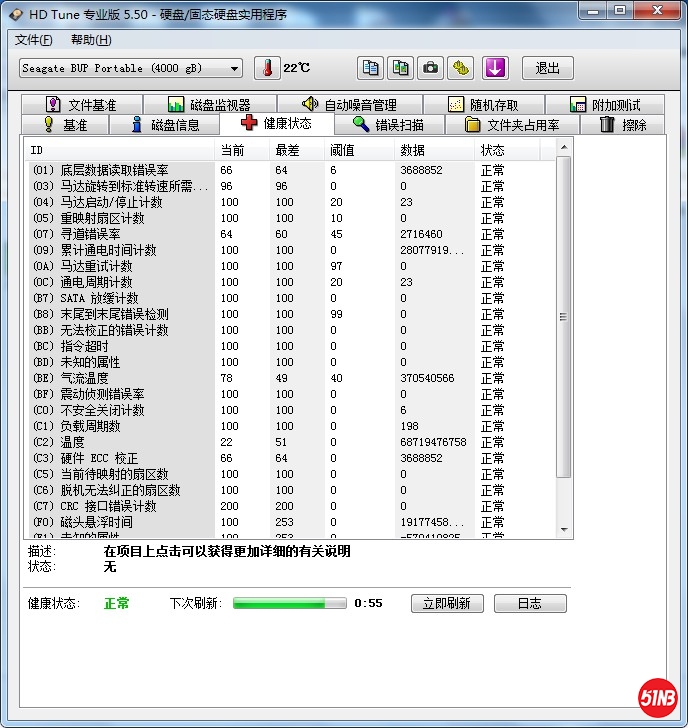Image resolution: width=688 pixels, height=728 pixels.
Task: Open the 日志 log button
Action: (x=529, y=603)
